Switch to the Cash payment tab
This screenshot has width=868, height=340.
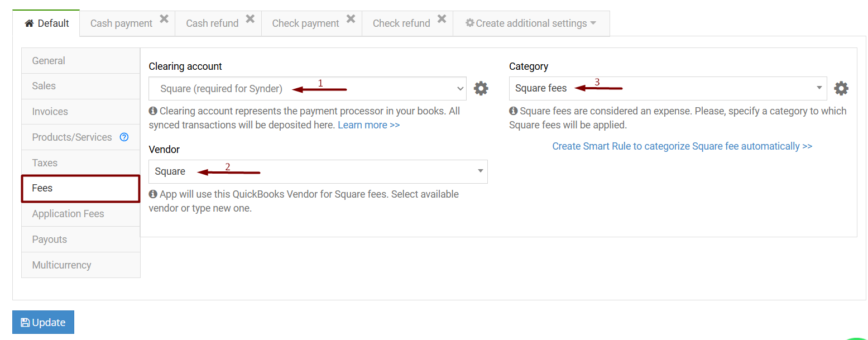click(121, 23)
